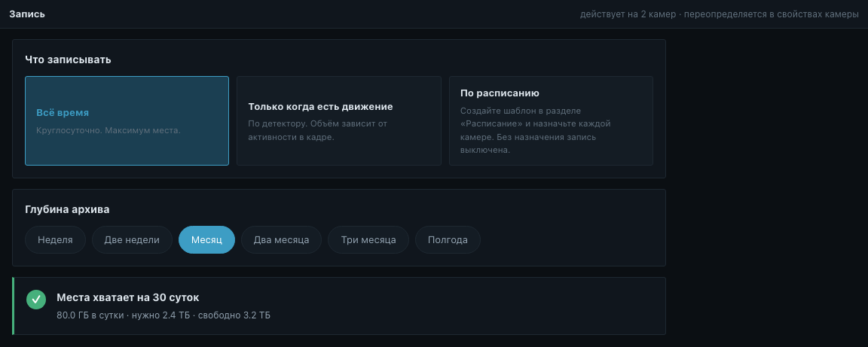Select "Три месяца" archive depth
This screenshot has width=868, height=347.
[368, 239]
